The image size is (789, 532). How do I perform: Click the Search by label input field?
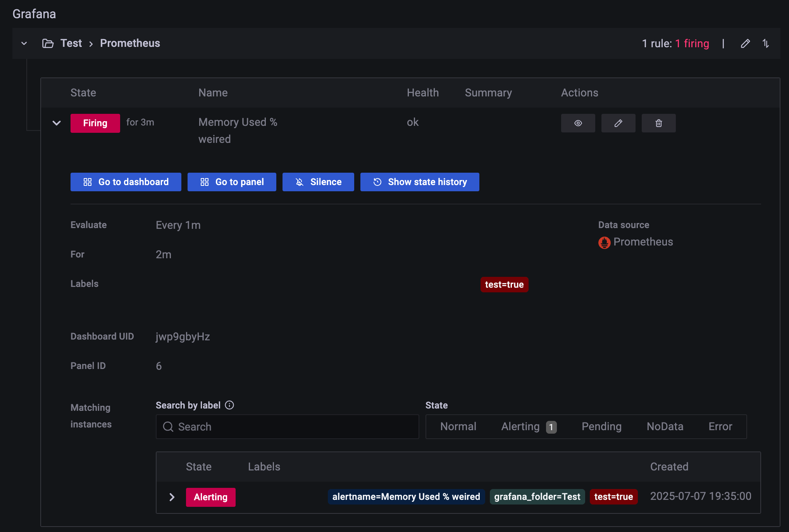click(287, 427)
